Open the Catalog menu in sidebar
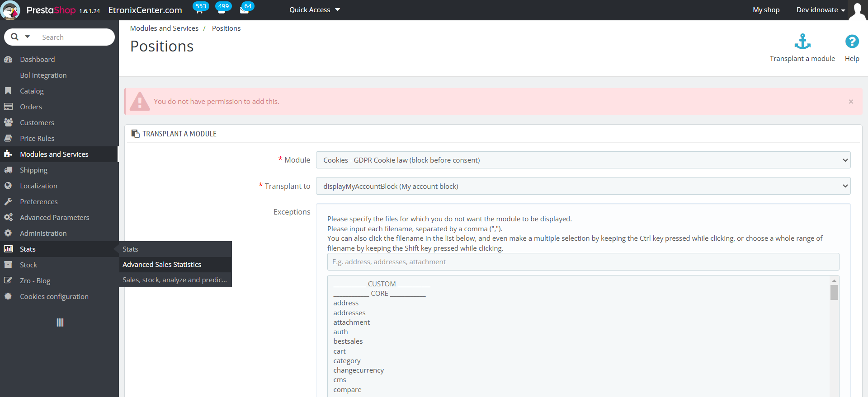 (32, 91)
